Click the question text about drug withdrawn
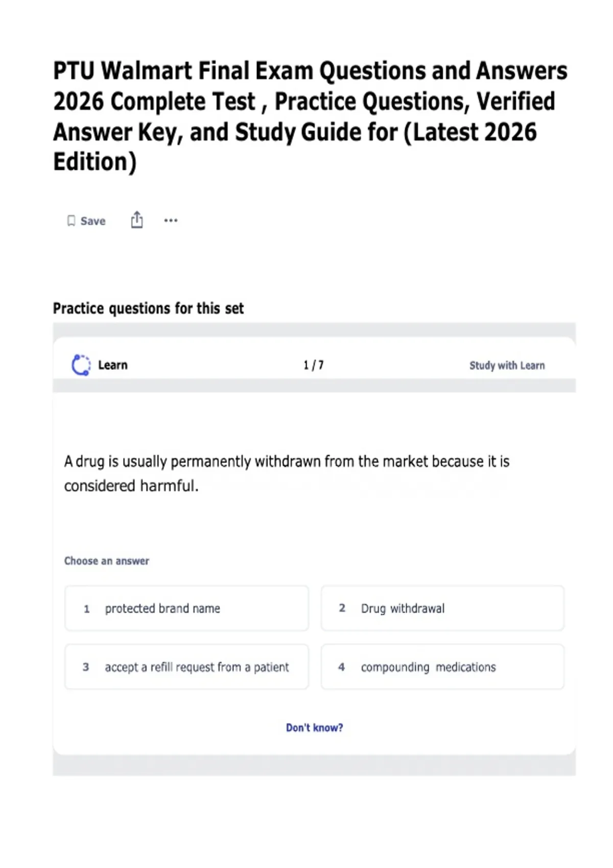This screenshot has width=613, height=868. pyautogui.click(x=287, y=473)
